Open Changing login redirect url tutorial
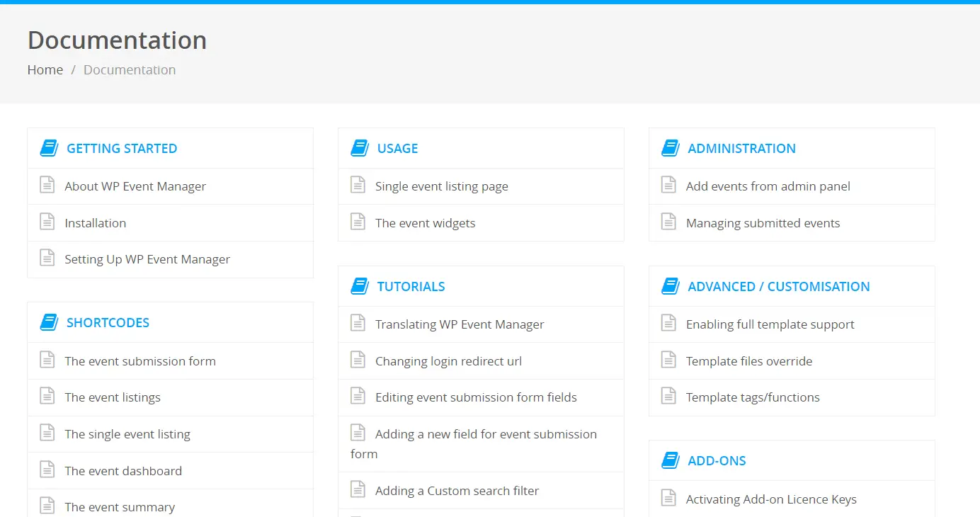This screenshot has width=980, height=517. [x=448, y=361]
